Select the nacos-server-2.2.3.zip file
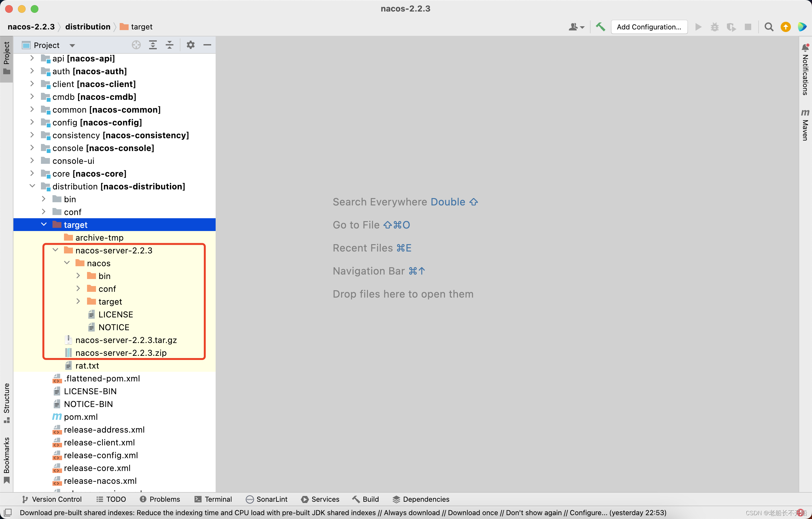 point(121,353)
